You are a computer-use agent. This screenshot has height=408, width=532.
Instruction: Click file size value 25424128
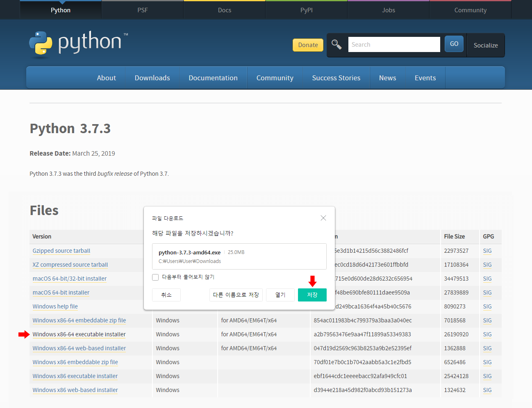click(456, 376)
